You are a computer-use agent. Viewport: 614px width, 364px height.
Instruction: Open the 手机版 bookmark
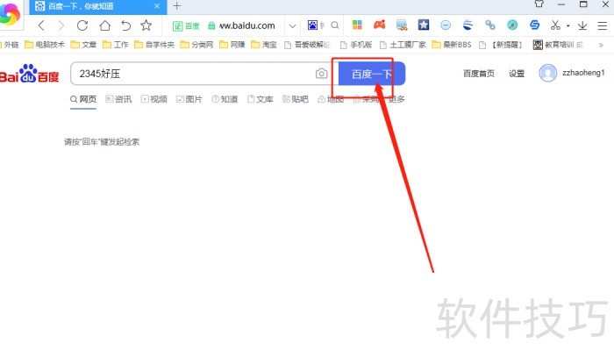[x=356, y=45]
